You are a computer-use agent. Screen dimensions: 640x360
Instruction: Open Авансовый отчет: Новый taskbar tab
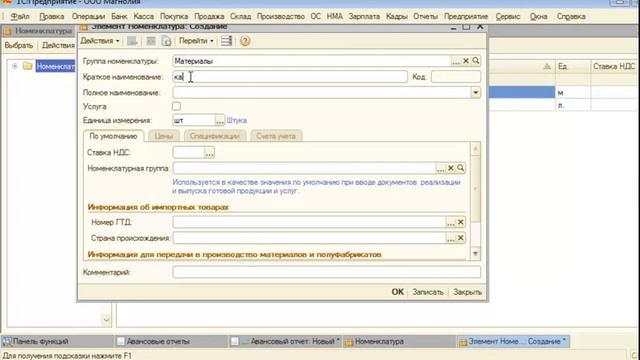click(284, 341)
